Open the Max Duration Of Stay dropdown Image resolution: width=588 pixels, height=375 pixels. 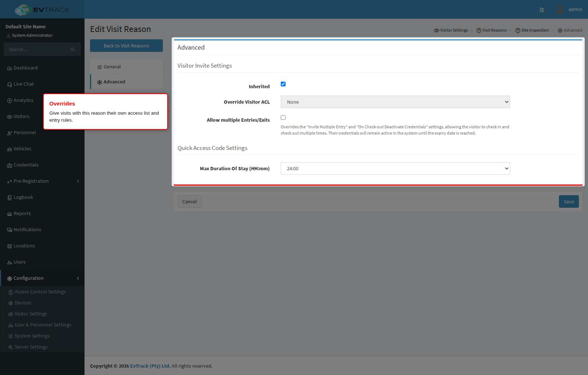point(395,168)
